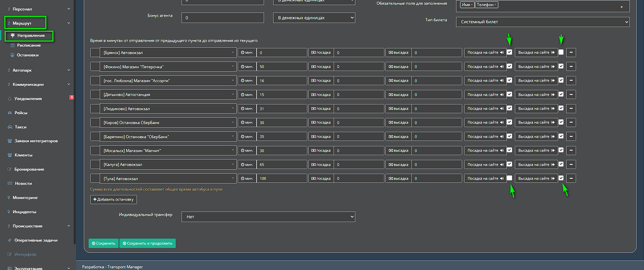644x270 pixels.
Task: Click the Уведомления bell icon
Action: pos(9,99)
